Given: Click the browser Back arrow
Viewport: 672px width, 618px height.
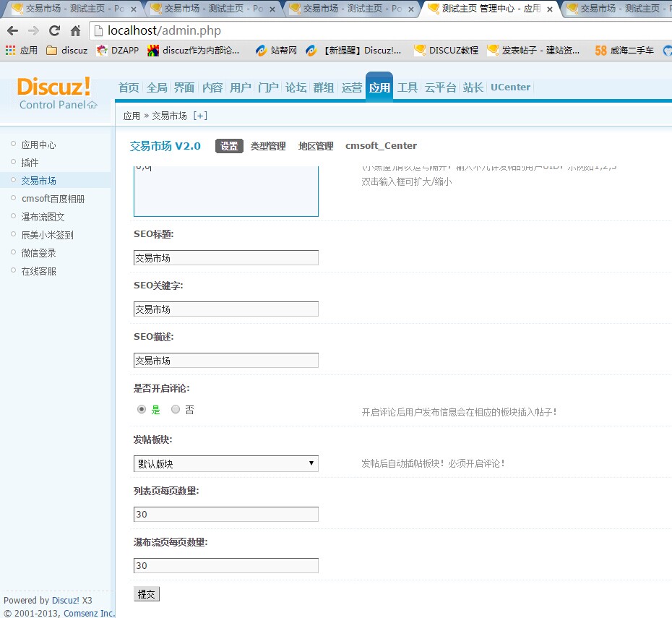Looking at the screenshot, I should tap(12, 31).
